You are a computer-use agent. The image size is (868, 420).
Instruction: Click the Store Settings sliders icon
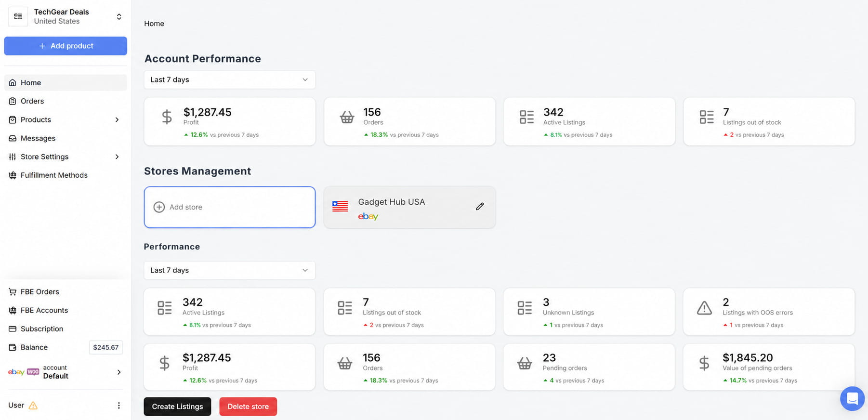pos(13,157)
